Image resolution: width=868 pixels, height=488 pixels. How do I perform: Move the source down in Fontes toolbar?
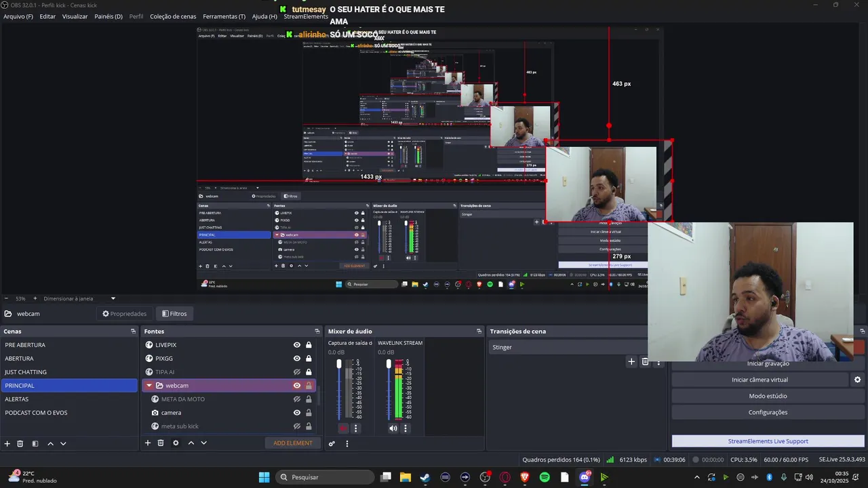click(203, 443)
